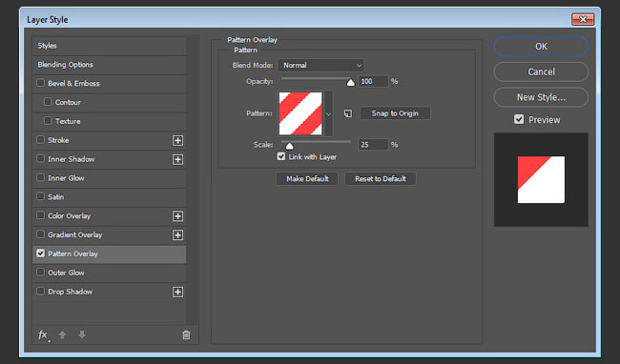The height and width of the screenshot is (364, 620).
Task: Enable the Stroke checkbox
Action: click(40, 140)
